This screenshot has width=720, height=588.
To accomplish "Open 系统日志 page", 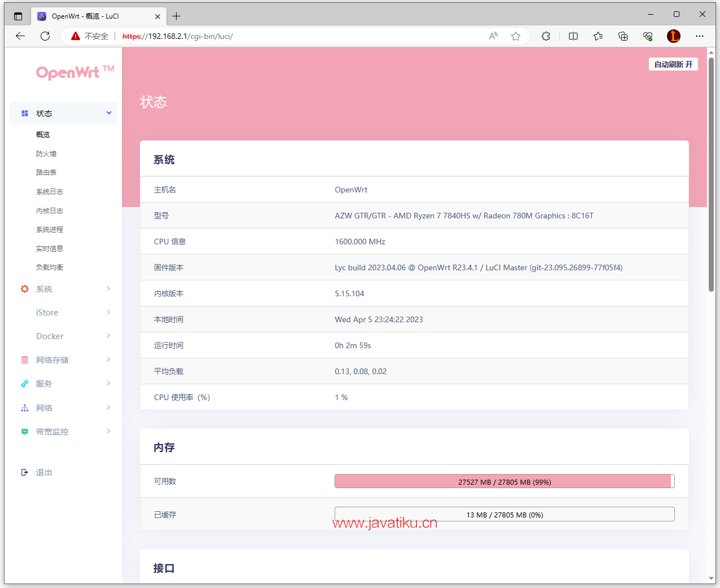I will pyautogui.click(x=50, y=192).
